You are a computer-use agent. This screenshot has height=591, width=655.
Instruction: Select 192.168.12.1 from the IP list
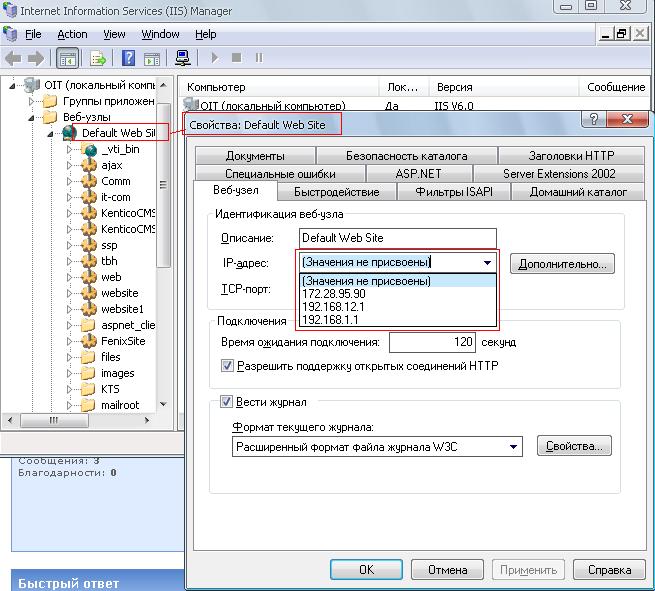click(398, 307)
